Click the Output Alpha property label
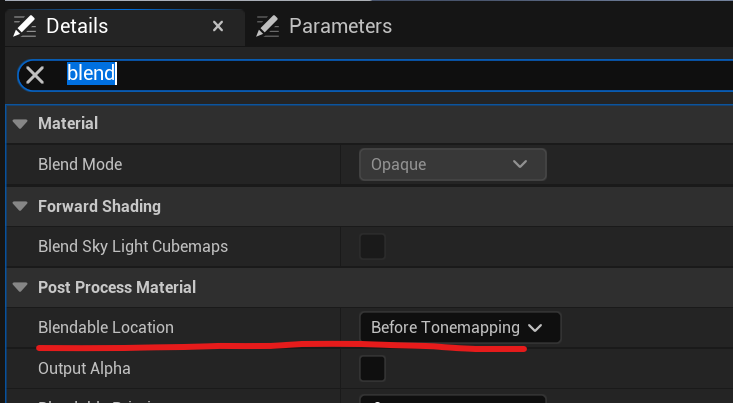Screen dimensions: 733x403 [x=84, y=368]
